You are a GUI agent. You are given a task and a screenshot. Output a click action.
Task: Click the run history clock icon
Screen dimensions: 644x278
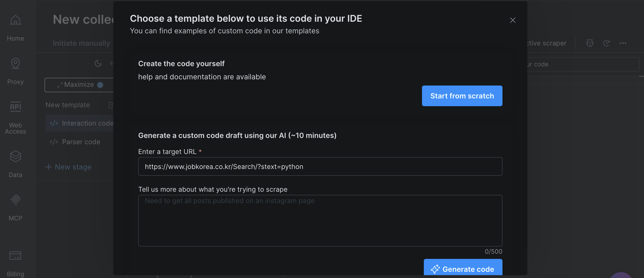[607, 43]
